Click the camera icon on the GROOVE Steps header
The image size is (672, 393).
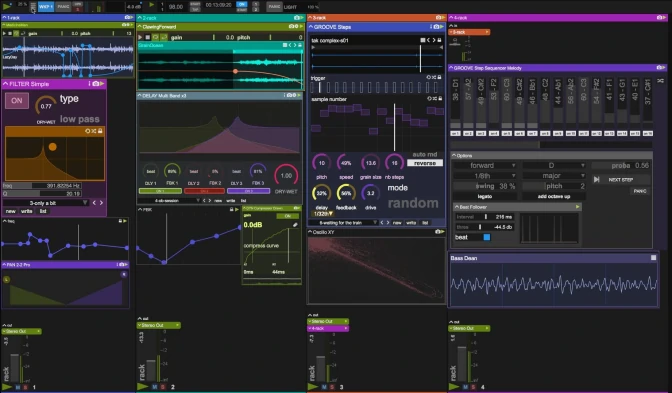coord(436,27)
